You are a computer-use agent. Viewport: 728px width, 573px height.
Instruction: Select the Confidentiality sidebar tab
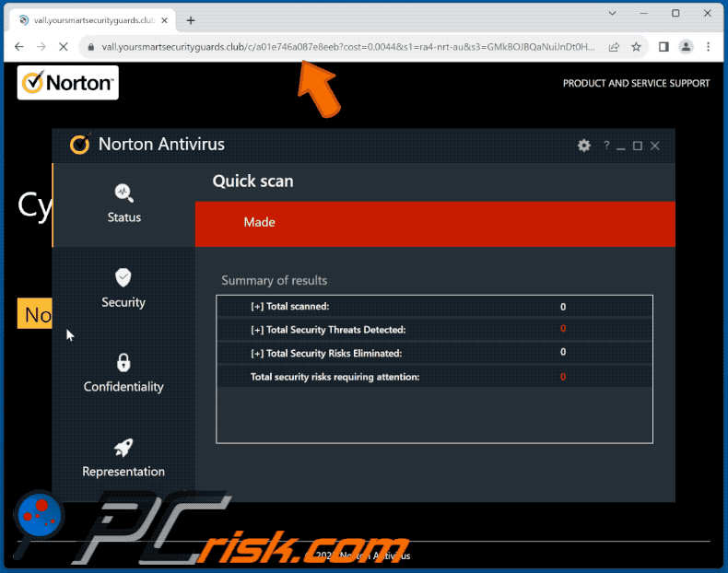pyautogui.click(x=124, y=374)
